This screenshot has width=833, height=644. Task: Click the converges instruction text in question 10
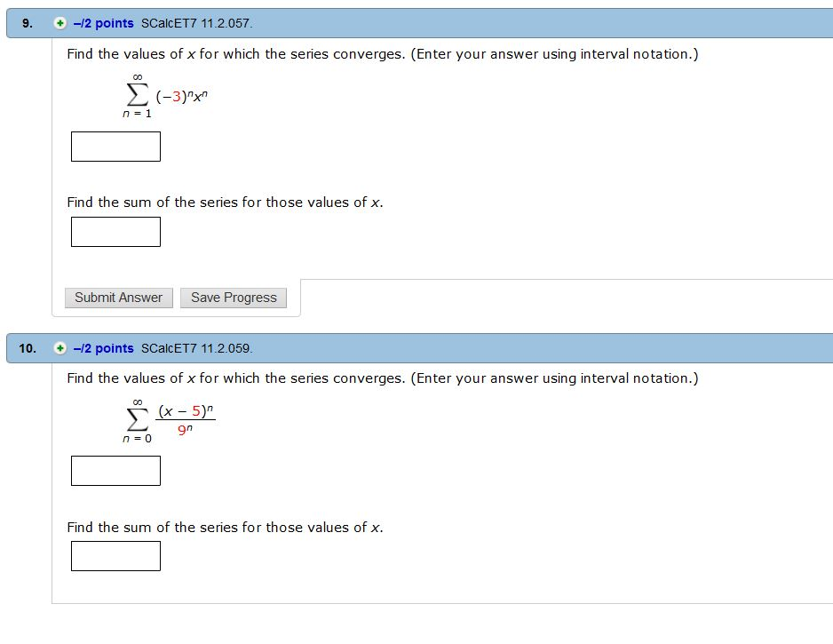coord(382,378)
